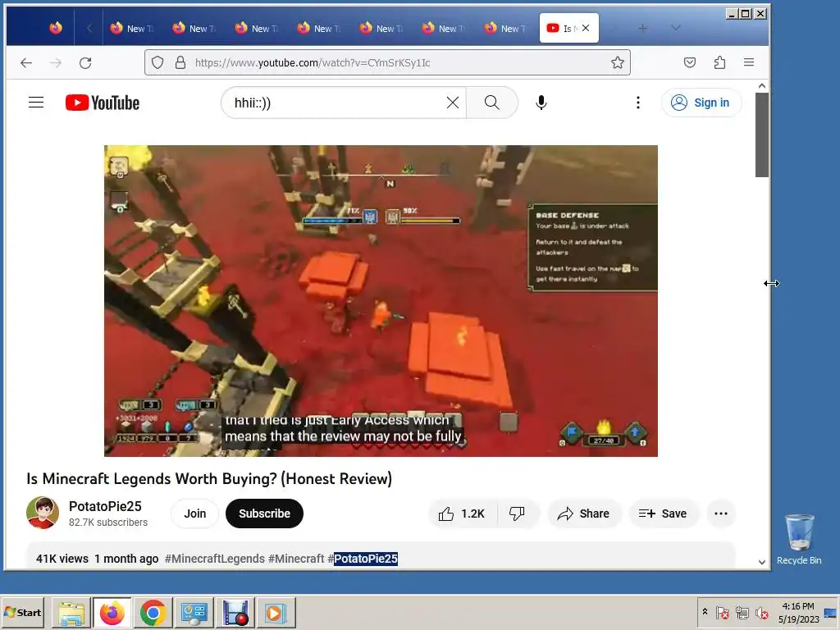Click the Join button
This screenshot has width=840, height=630.
click(194, 514)
